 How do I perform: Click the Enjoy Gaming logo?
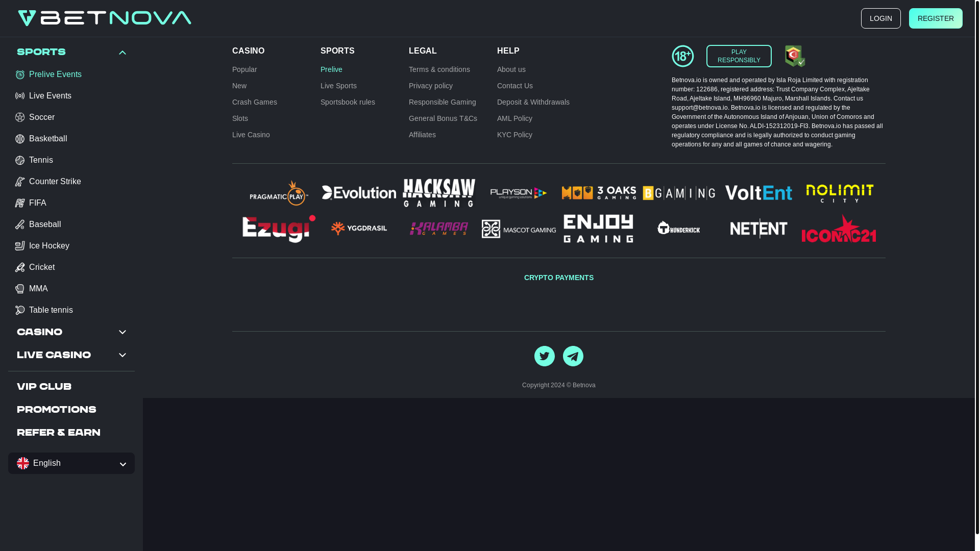pyautogui.click(x=599, y=229)
